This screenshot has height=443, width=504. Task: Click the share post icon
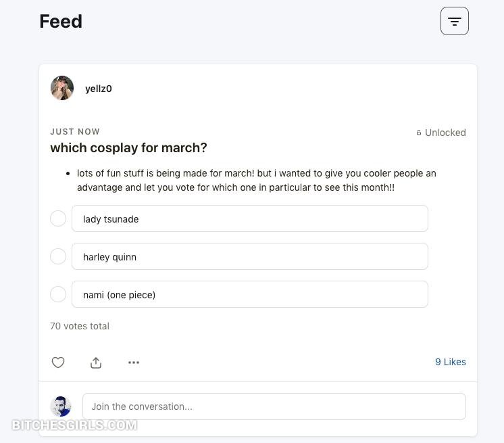click(x=96, y=363)
